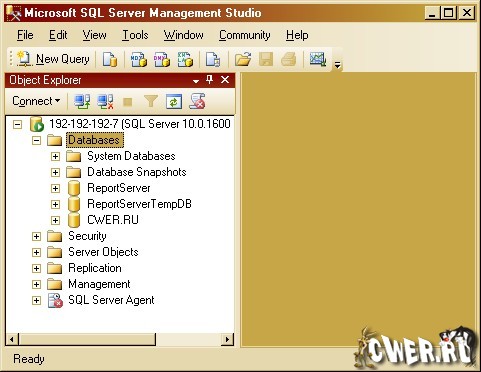Click the Disconnect server icon
The height and width of the screenshot is (372, 481).
(105, 101)
